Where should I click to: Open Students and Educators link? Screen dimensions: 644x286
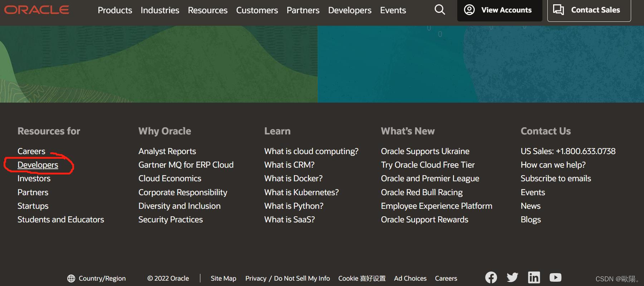pos(61,220)
